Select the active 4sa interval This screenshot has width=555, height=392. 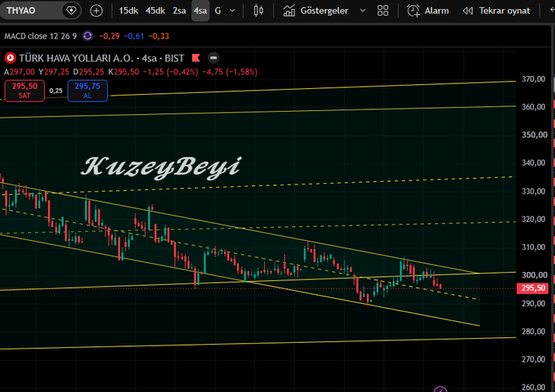click(200, 11)
